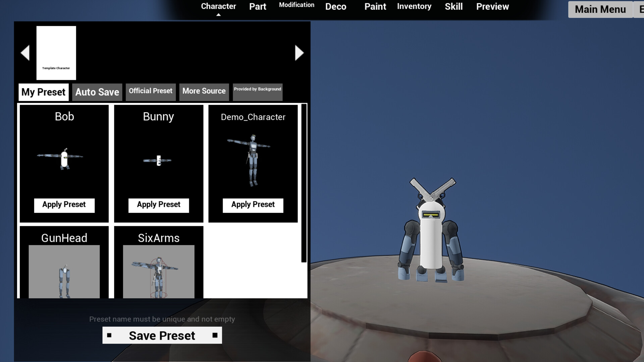Viewport: 644px width, 362px height.
Task: Apply the Bob preset
Action: [64, 205]
